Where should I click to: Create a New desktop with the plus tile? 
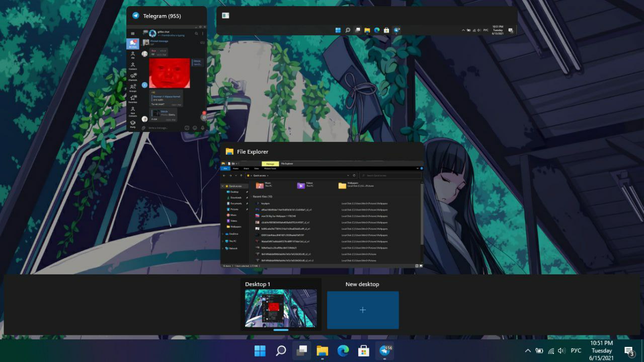(363, 310)
